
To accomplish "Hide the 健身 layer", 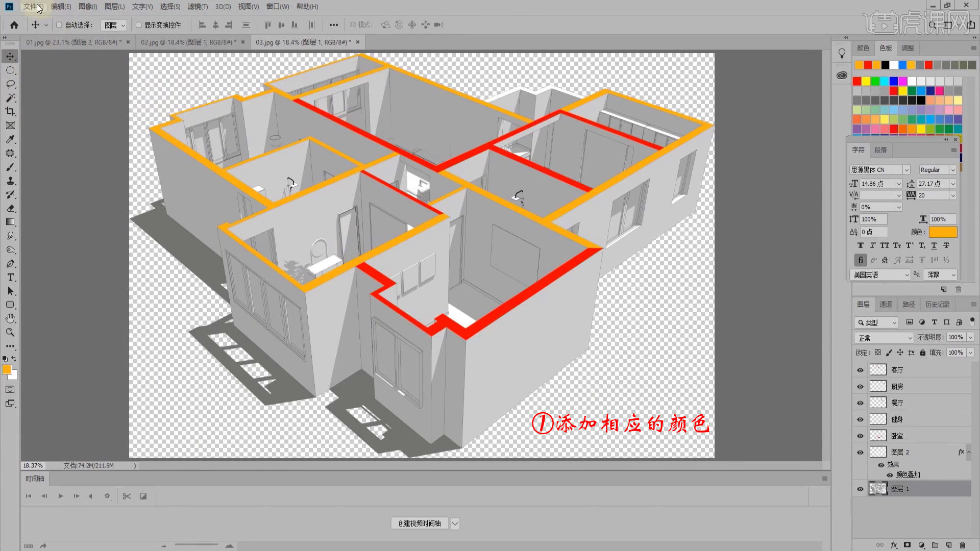I will pyautogui.click(x=860, y=419).
